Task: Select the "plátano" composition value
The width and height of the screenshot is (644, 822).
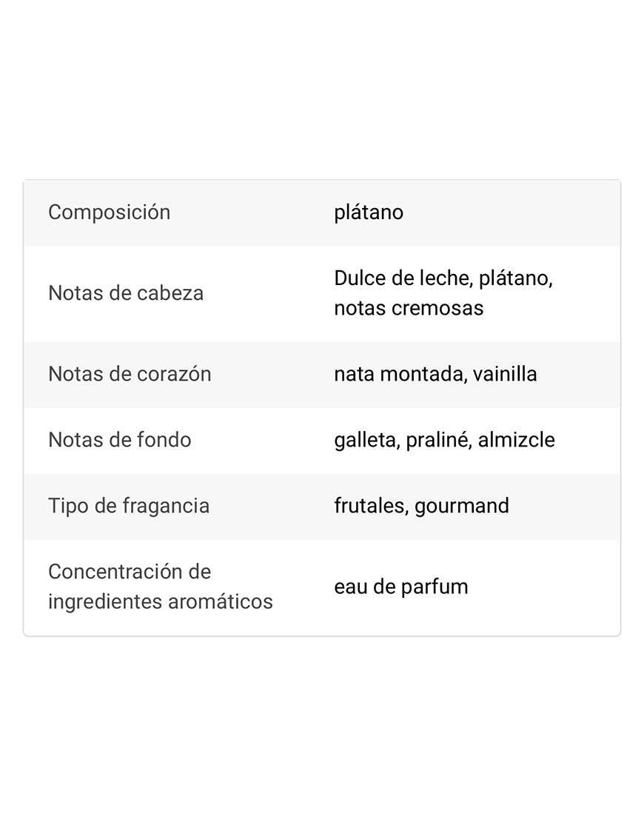Action: [369, 213]
